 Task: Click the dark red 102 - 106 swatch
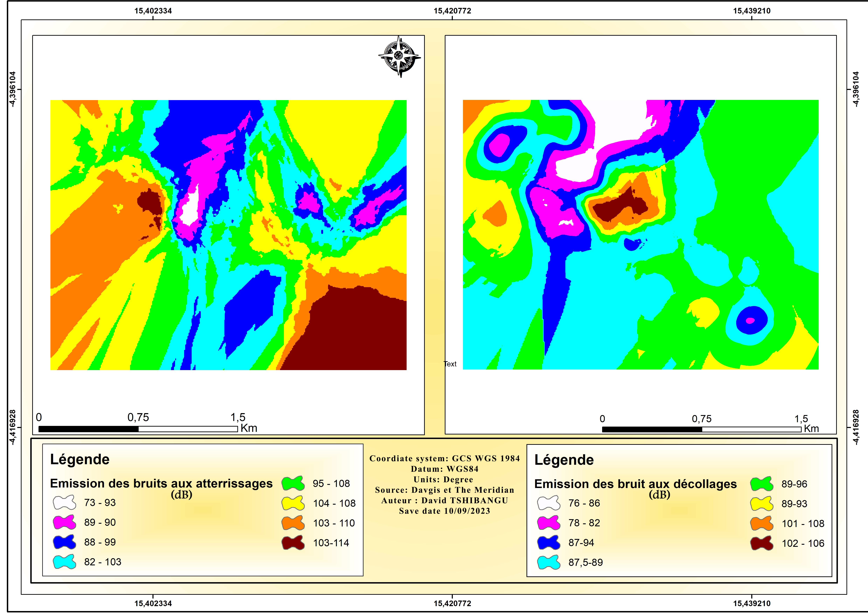coord(762,543)
